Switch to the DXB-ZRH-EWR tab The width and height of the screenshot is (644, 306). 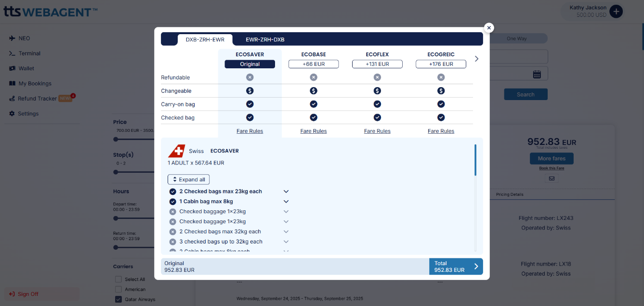click(205, 39)
